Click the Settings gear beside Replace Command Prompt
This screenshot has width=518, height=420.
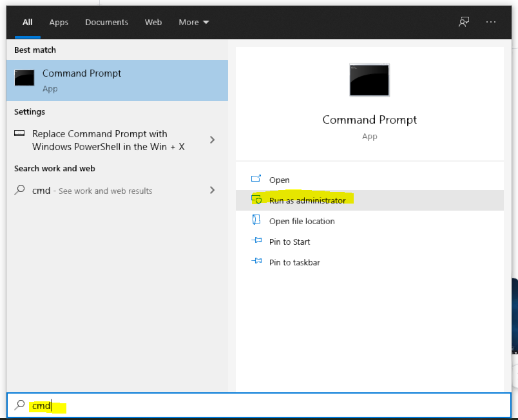point(19,134)
